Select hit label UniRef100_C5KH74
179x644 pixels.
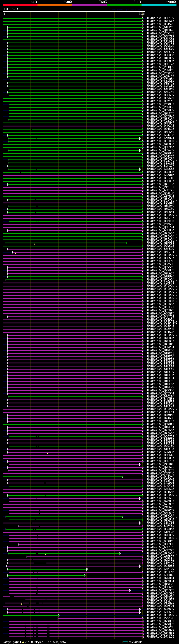coord(161,138)
